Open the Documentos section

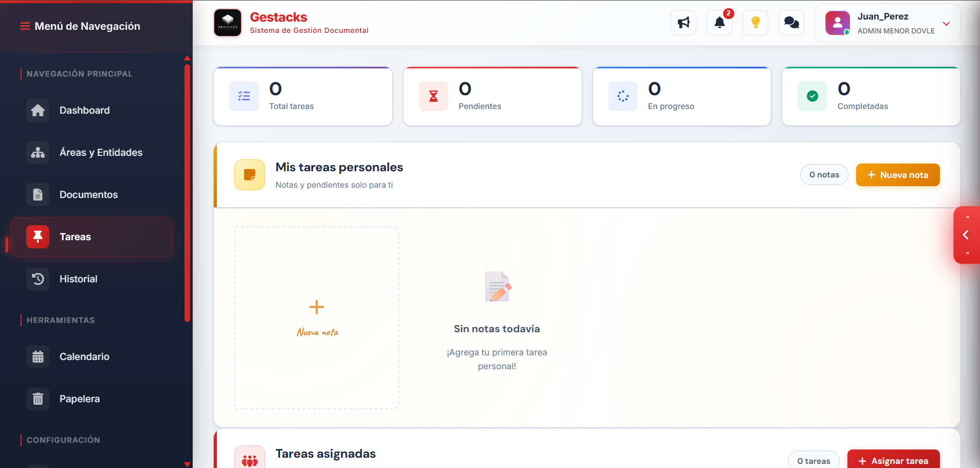coord(91,194)
